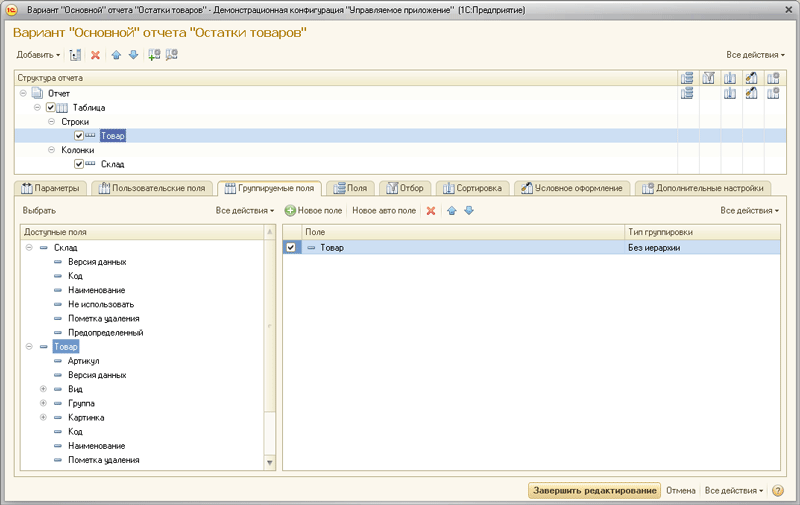Move structure element up with top toolbar arrow
Image resolution: width=800 pixels, height=505 pixels.
tap(116, 55)
